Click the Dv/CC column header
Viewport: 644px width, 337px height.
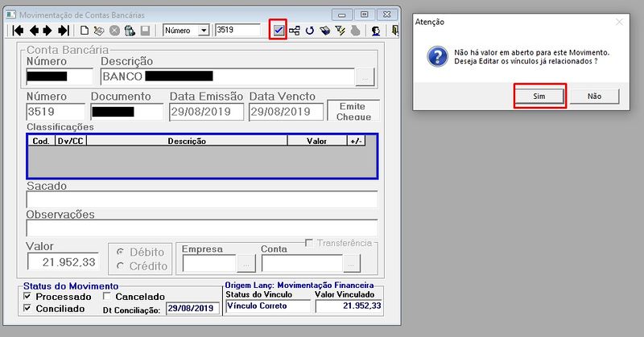pyautogui.click(x=71, y=141)
